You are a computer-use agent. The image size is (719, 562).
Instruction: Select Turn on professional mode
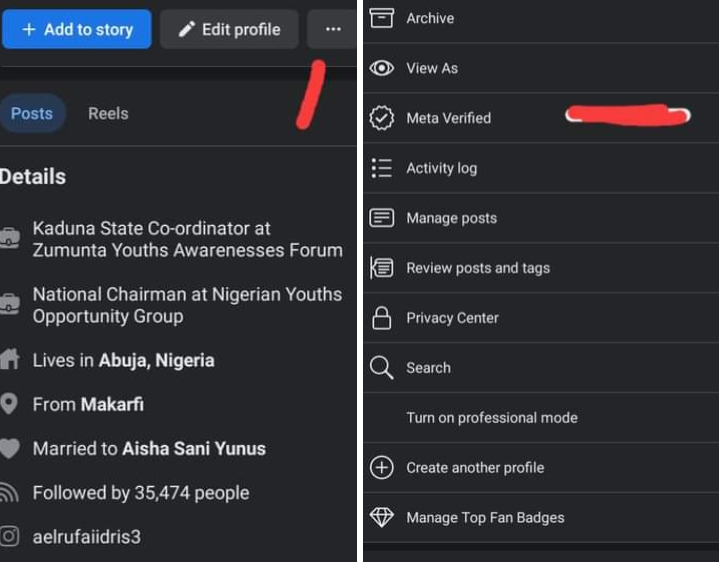coord(491,418)
